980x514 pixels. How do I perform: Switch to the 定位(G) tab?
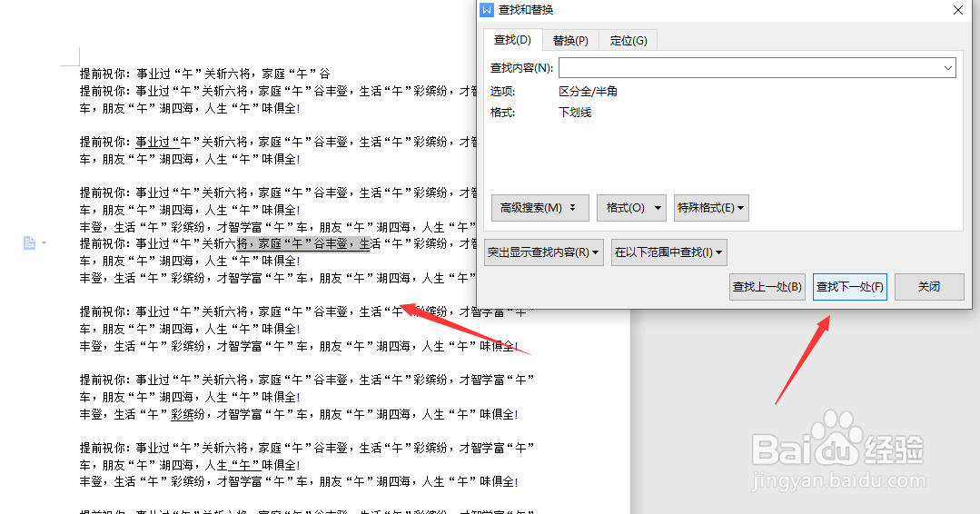629,41
